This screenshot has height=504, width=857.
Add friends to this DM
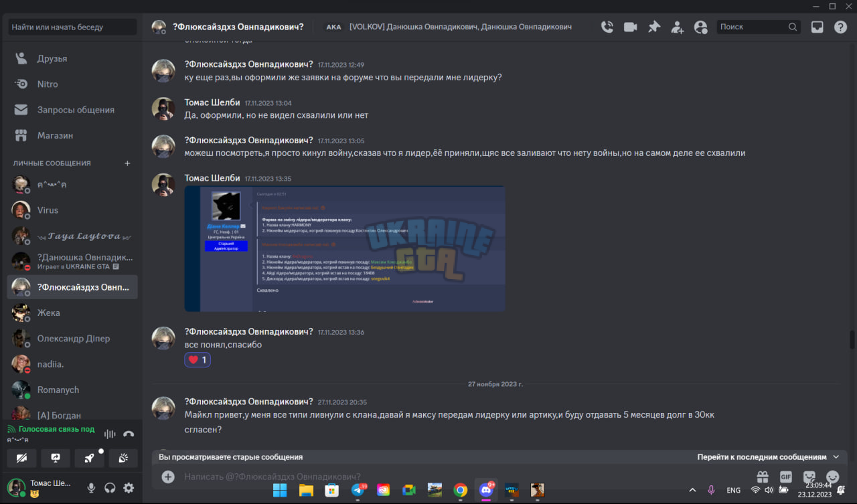[678, 27]
